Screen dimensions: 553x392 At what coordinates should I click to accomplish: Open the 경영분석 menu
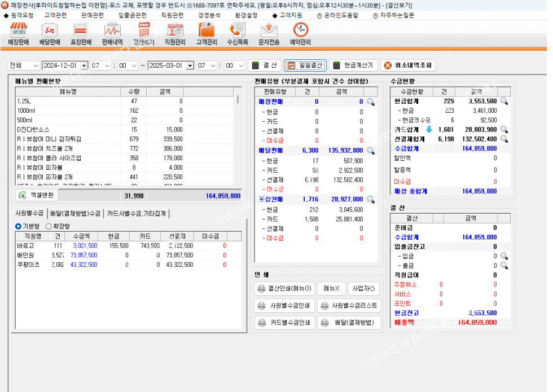pyautogui.click(x=209, y=15)
